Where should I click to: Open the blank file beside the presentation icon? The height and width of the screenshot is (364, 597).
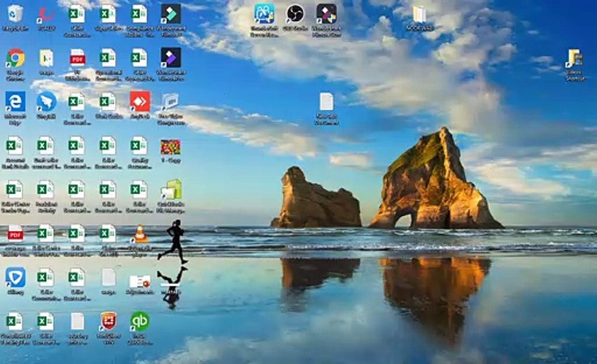point(109,277)
